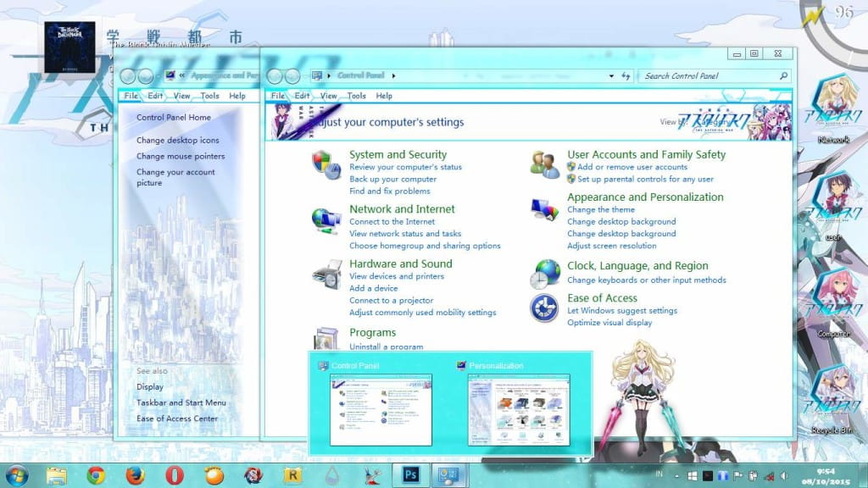Click the Windows Start orb
Screen dimensions: 868x488
click(x=16, y=475)
